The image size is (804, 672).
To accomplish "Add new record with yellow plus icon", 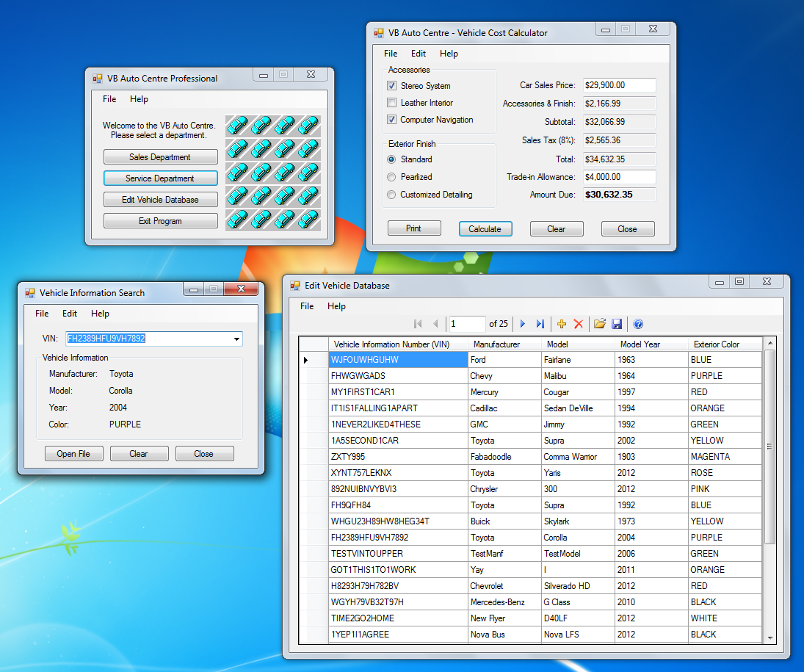I will [x=562, y=324].
